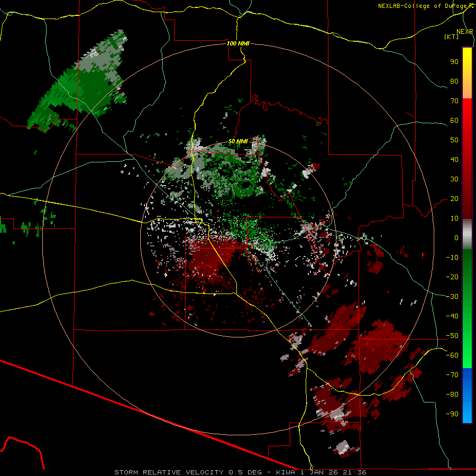476x476 pixels.
Task: Click the -70 value on velocity scale
Action: coord(452,375)
